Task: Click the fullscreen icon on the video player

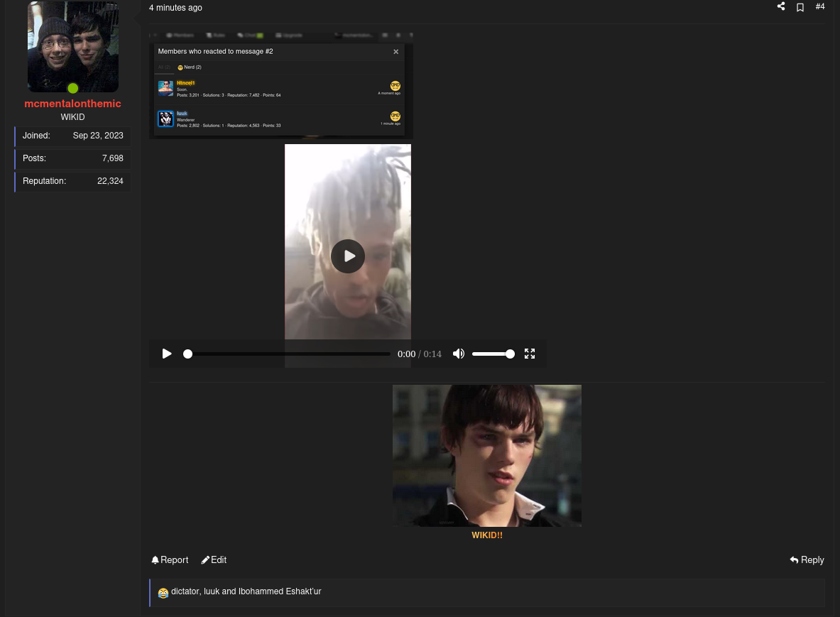Action: pos(530,354)
